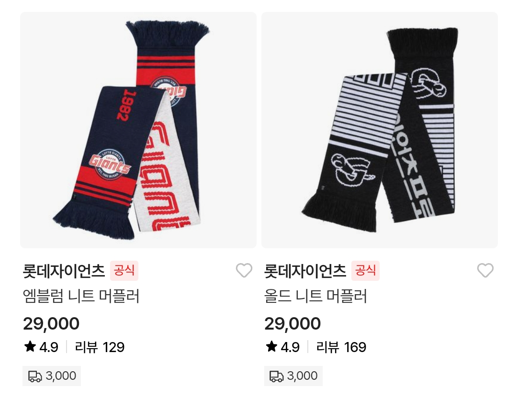517x420 pixels.
Task: Open the navy emblem knit muffler image
Action: pos(138,130)
